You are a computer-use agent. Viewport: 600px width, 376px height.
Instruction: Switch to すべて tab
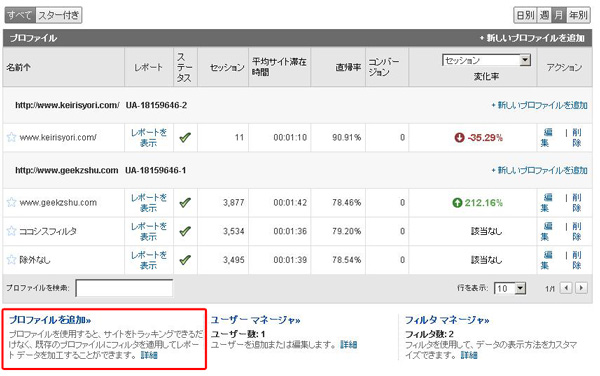[20, 15]
